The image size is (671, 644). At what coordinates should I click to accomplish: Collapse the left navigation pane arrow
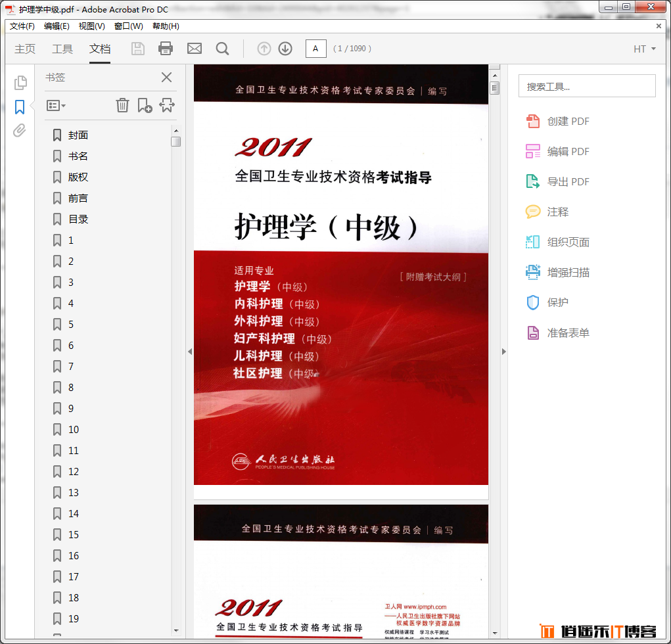click(190, 352)
